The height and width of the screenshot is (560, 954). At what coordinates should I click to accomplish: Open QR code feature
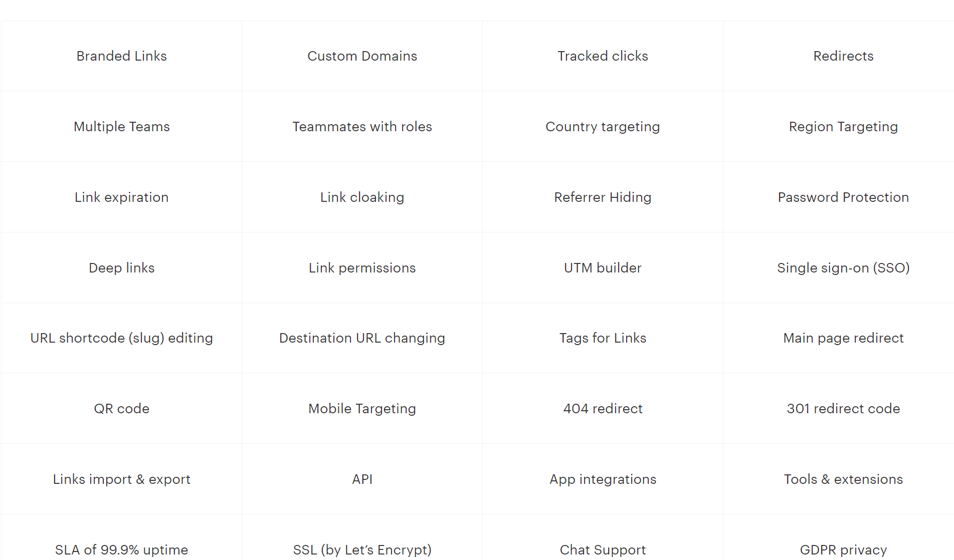click(121, 409)
